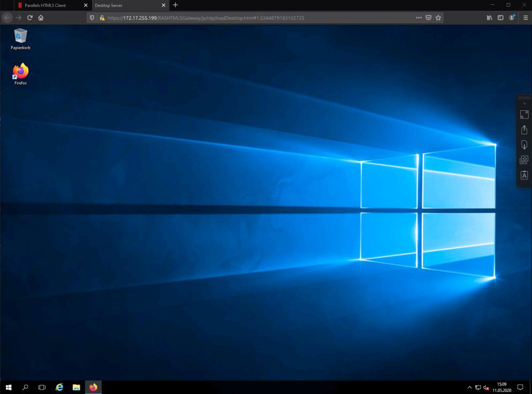Select the Firefox desktop shortcut
The image size is (532, 394).
pyautogui.click(x=20, y=74)
